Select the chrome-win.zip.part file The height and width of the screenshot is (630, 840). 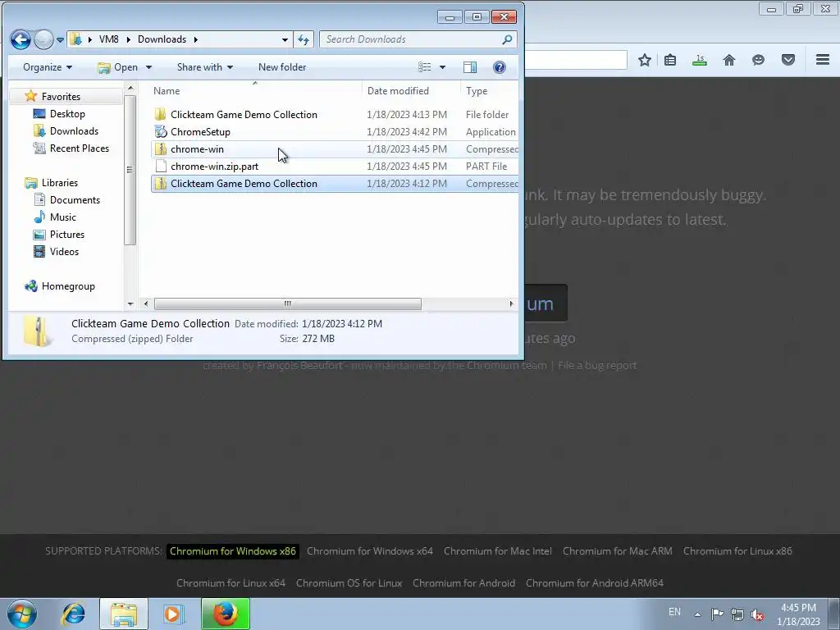(x=214, y=166)
